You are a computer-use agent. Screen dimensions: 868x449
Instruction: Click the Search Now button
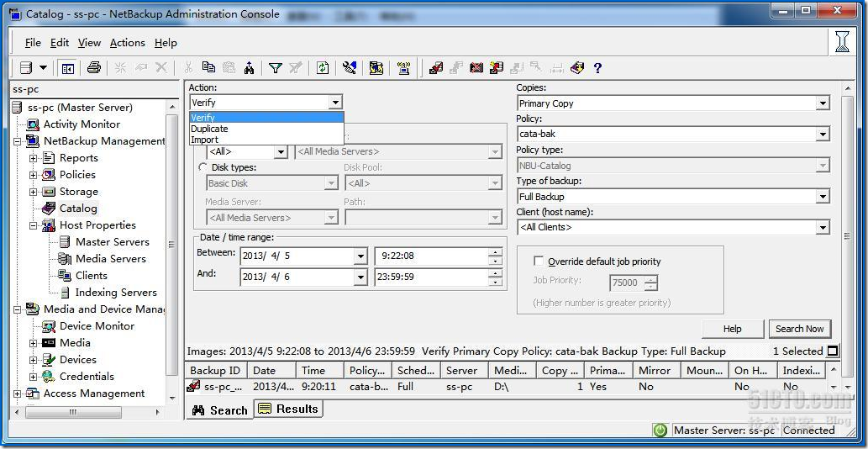click(799, 329)
